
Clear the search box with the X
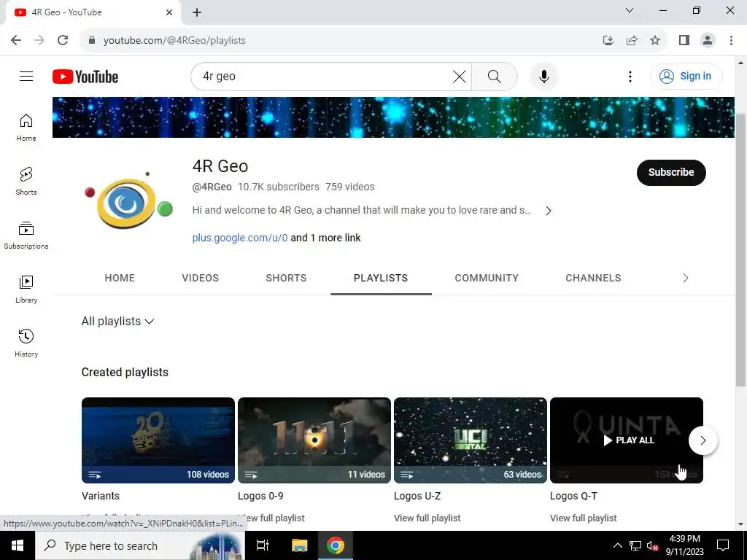click(460, 76)
